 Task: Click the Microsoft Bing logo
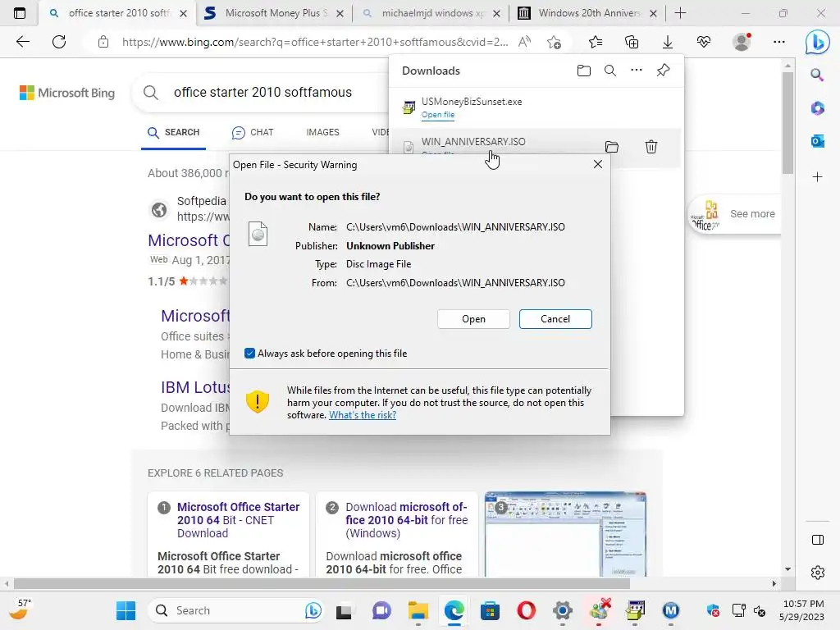(67, 93)
